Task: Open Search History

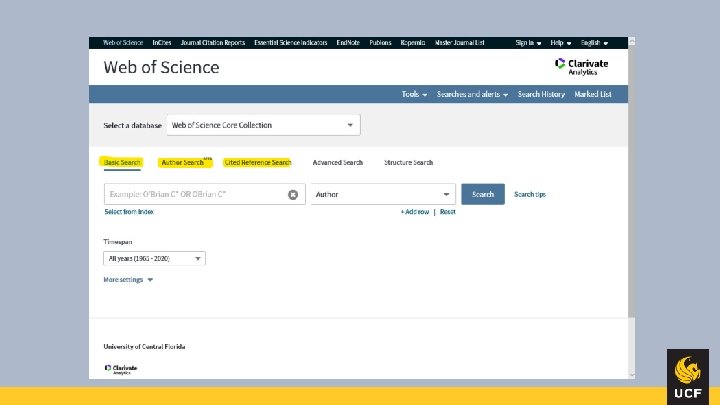Action: (541, 94)
